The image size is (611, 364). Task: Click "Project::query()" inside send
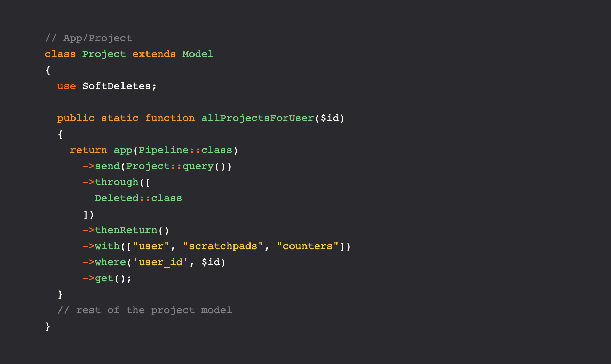[x=176, y=166]
